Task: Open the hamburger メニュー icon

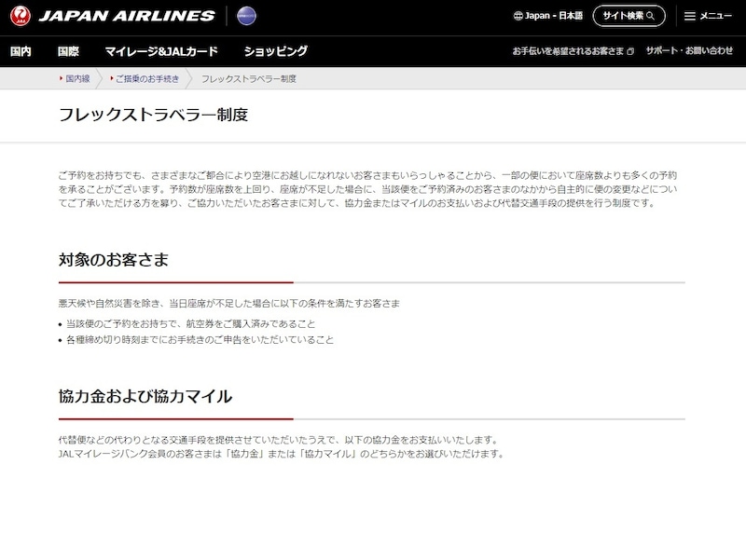Action: tap(689, 16)
